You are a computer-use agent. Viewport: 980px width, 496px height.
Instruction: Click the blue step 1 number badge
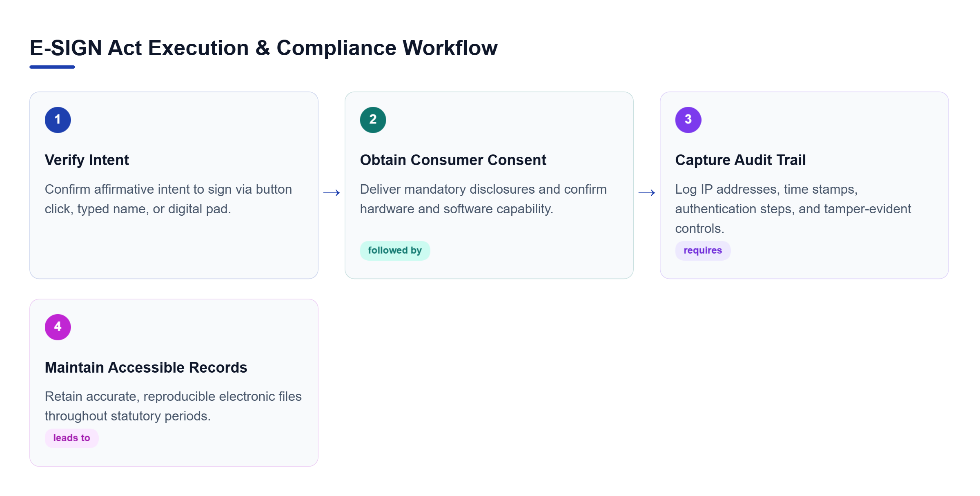(58, 120)
